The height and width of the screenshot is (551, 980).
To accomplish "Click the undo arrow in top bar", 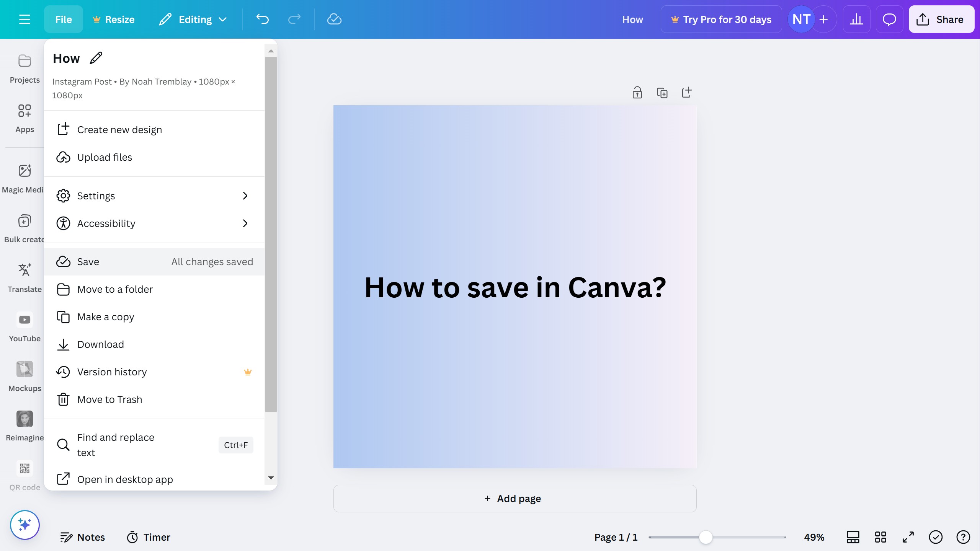I will [263, 20].
